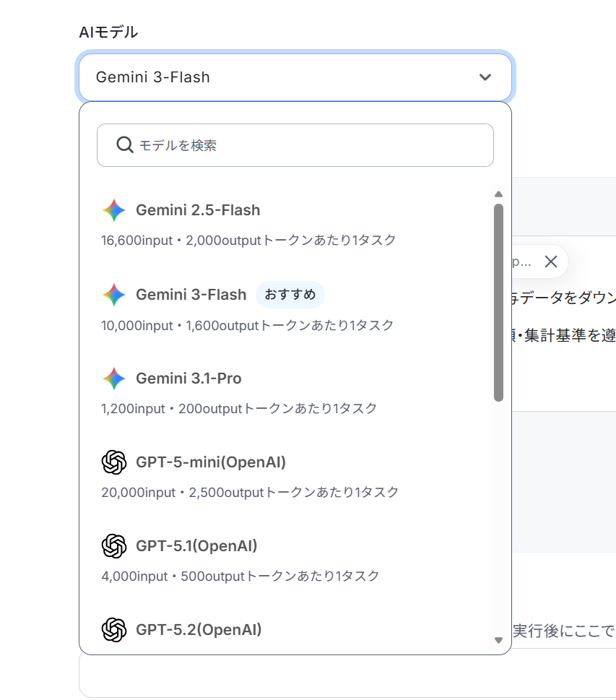The height and width of the screenshot is (700, 616).
Task: Click the magnifier icon in the search box
Action: coord(124,145)
